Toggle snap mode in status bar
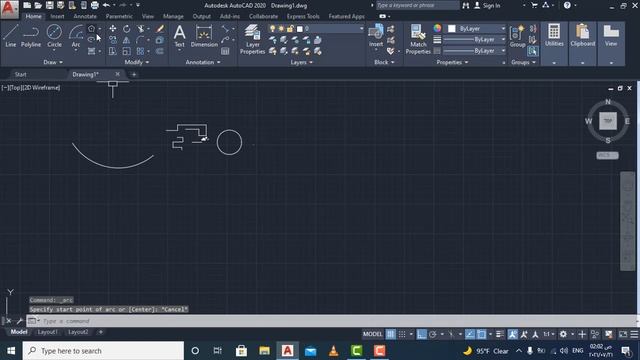 (402, 334)
